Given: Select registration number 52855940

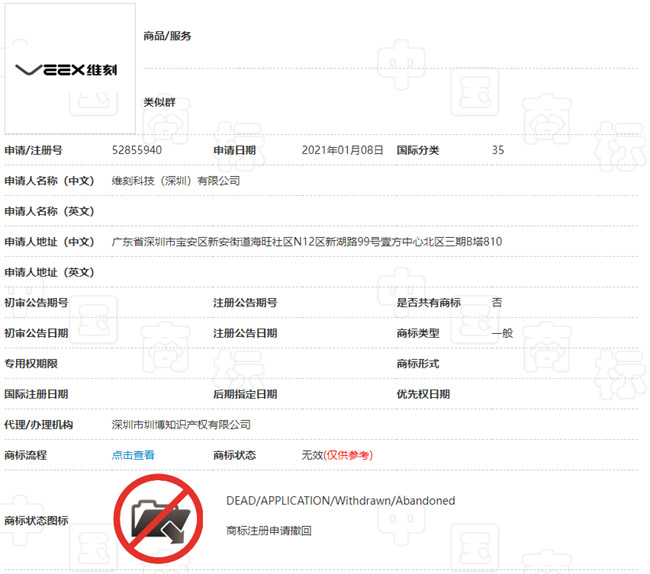Looking at the screenshot, I should click(137, 150).
